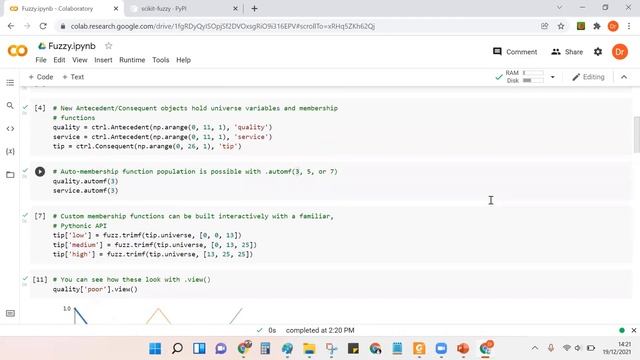The image size is (640, 360).
Task: Open the View menu
Action: click(x=80, y=60)
